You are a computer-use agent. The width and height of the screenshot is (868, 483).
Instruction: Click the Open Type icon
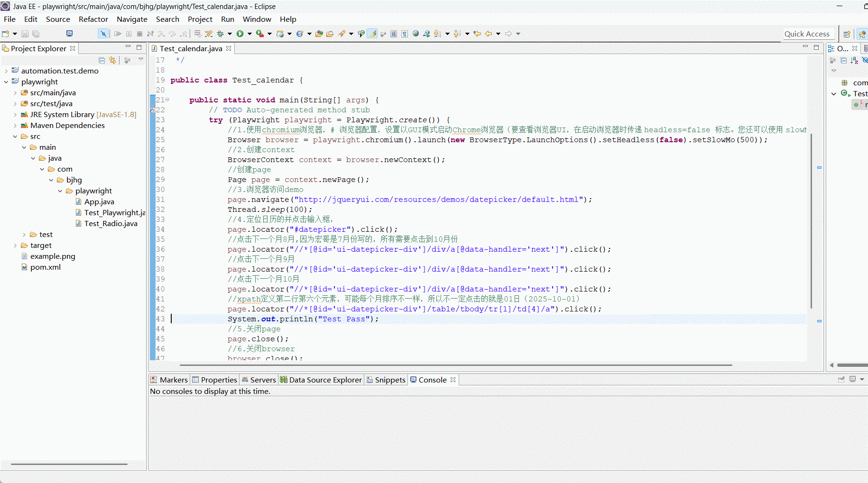click(319, 34)
